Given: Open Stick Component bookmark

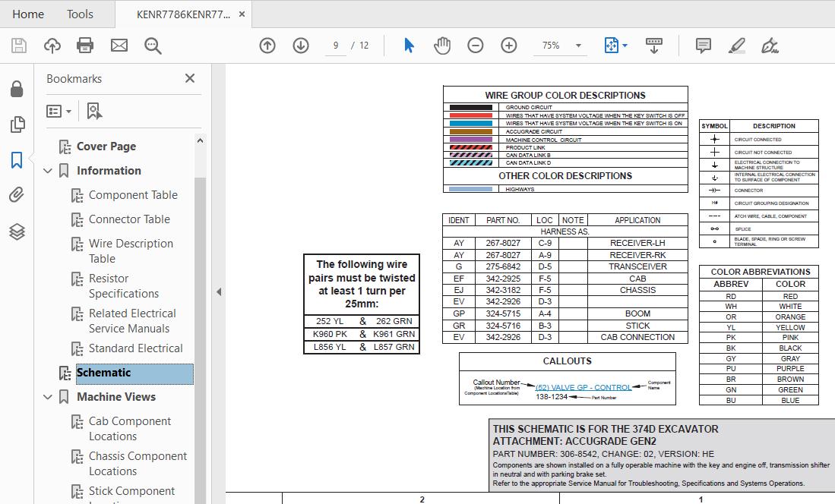Looking at the screenshot, I should point(131,491).
